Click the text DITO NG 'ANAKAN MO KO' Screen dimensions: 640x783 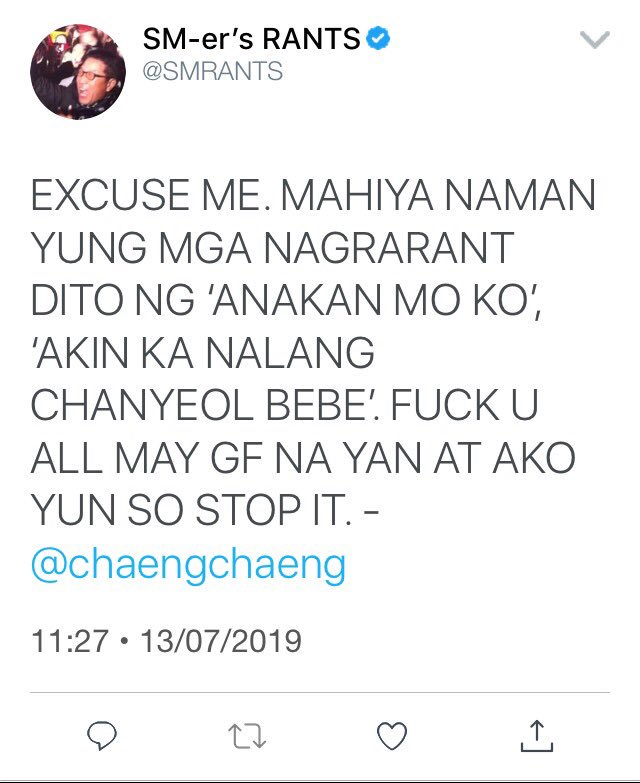(x=286, y=301)
